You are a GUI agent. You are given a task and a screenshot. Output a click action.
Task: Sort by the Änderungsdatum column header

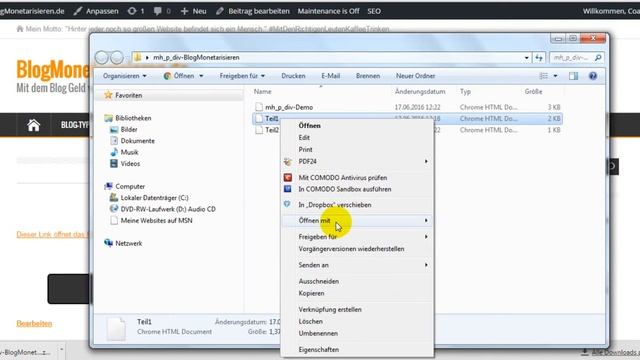coord(420,92)
